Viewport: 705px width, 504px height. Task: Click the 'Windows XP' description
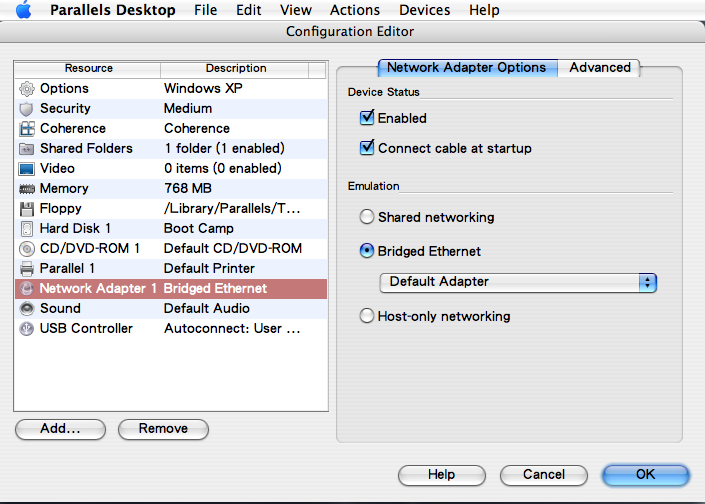click(203, 89)
